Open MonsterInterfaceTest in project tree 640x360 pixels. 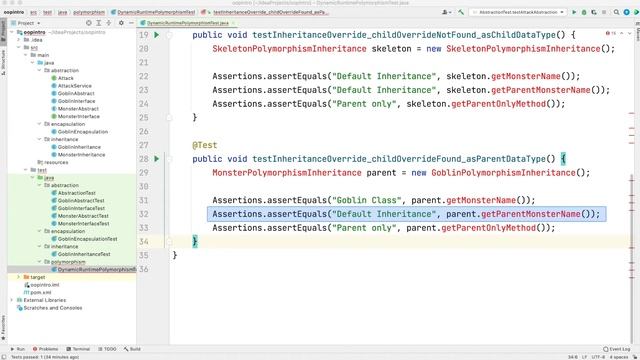[80, 224]
